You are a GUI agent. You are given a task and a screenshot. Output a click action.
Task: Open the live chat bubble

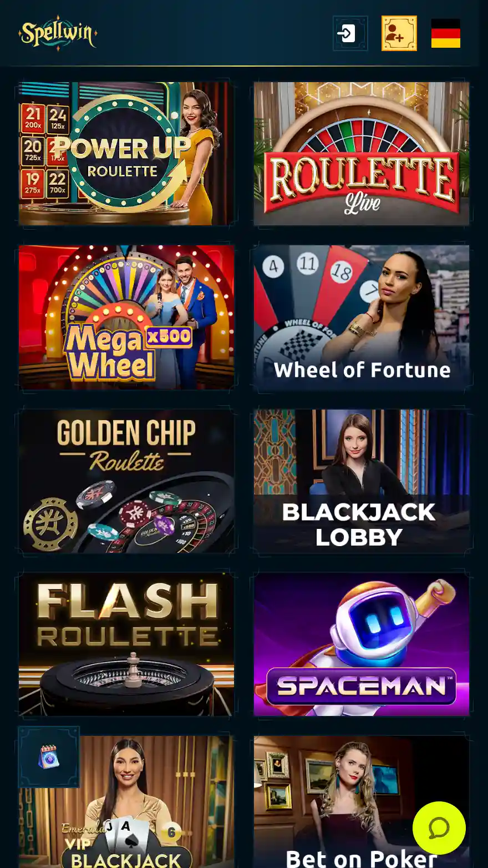[x=439, y=828]
